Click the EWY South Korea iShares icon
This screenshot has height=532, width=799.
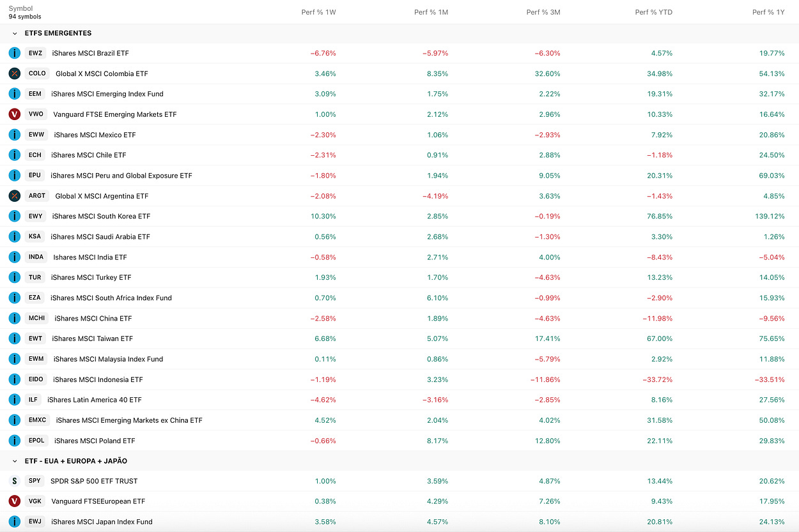click(x=15, y=217)
